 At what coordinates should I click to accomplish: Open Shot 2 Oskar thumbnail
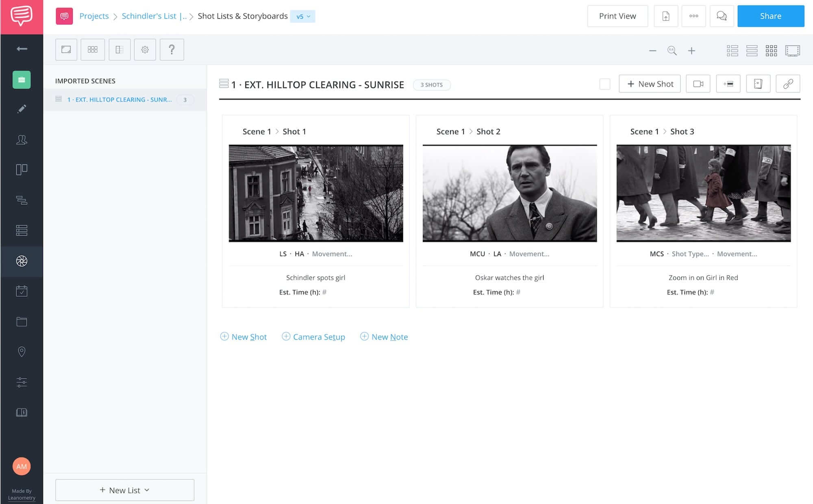[x=510, y=193]
